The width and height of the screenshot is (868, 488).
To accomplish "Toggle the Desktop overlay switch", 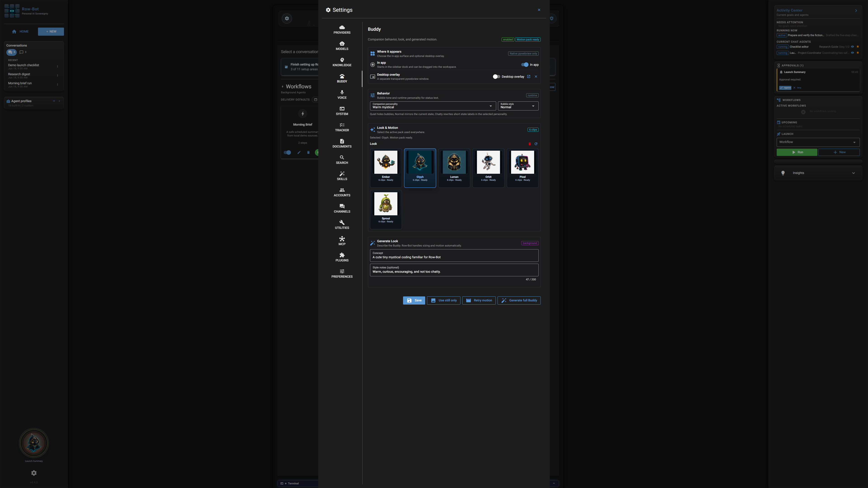I will tap(496, 77).
